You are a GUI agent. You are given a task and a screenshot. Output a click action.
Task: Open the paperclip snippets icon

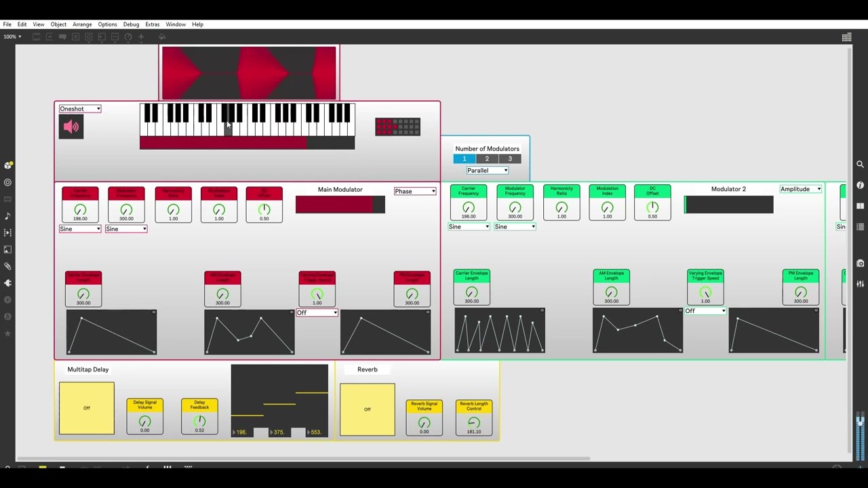8,266
